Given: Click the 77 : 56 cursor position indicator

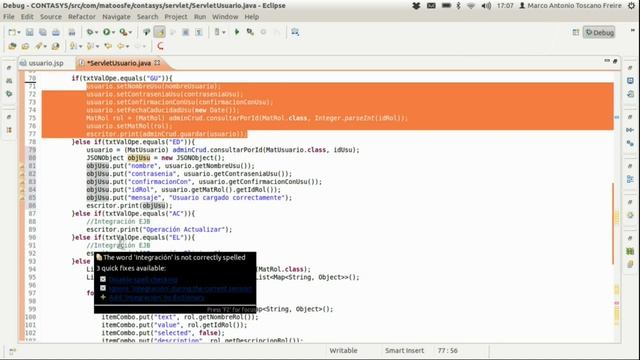Looking at the screenshot, I should tap(447, 351).
